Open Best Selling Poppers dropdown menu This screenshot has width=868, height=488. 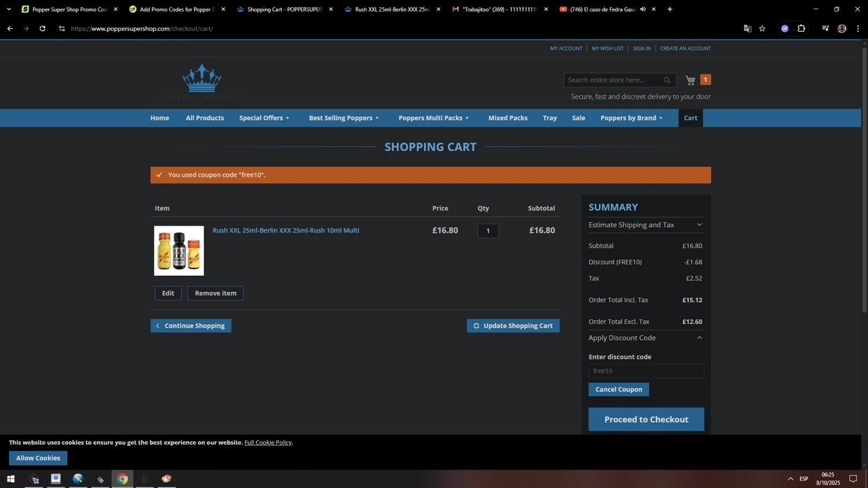tap(344, 118)
